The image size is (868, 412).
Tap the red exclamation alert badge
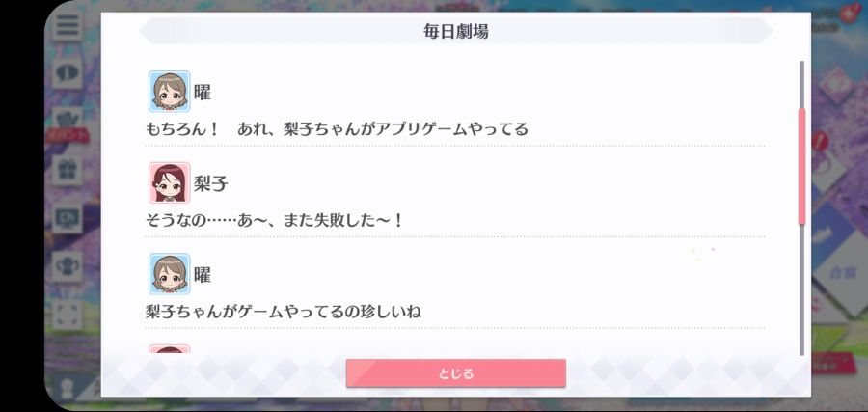(x=820, y=142)
